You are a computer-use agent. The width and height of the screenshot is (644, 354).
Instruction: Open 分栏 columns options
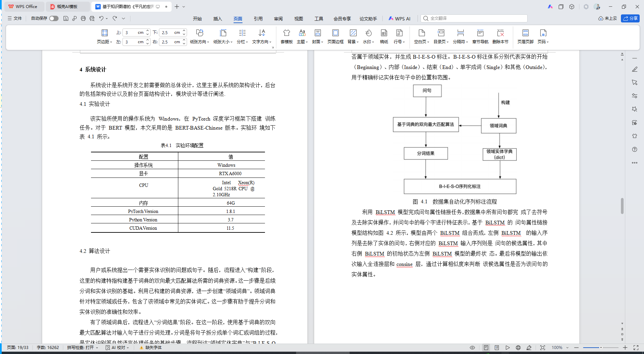tap(242, 37)
